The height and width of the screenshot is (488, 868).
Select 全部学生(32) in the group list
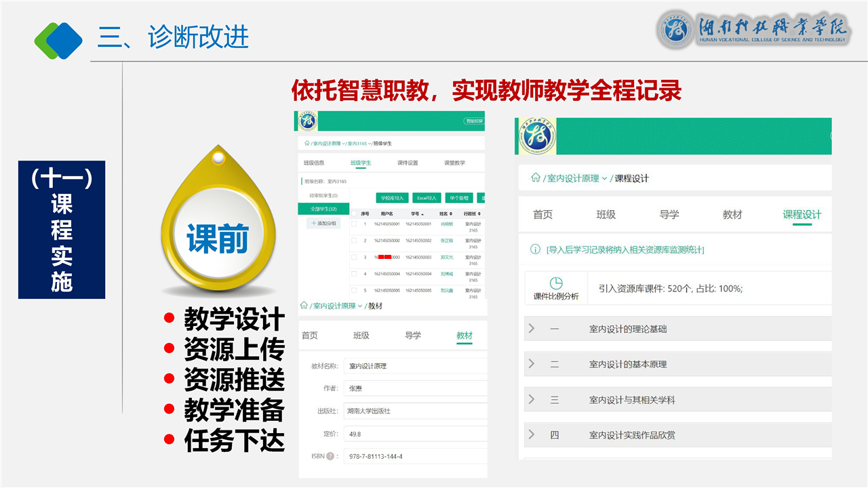(x=323, y=209)
